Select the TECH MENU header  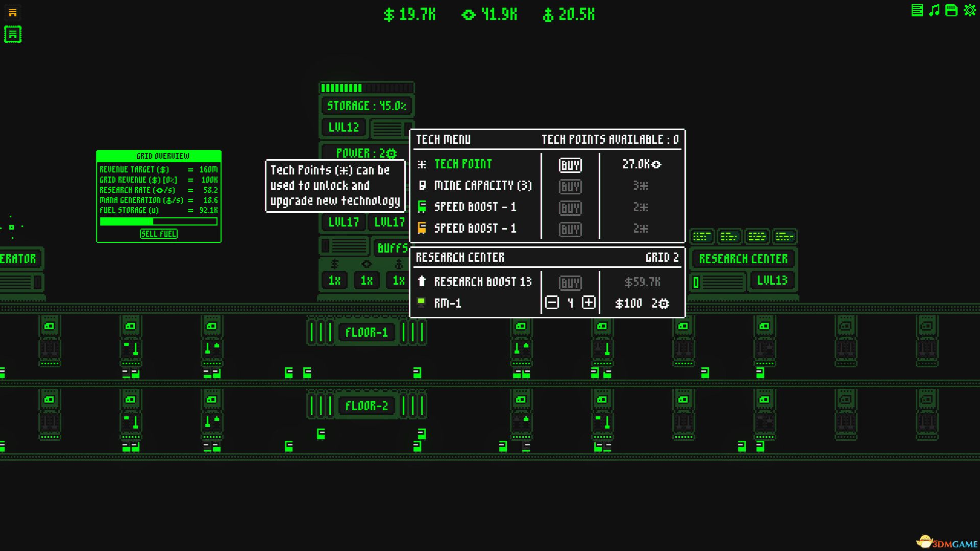[443, 139]
